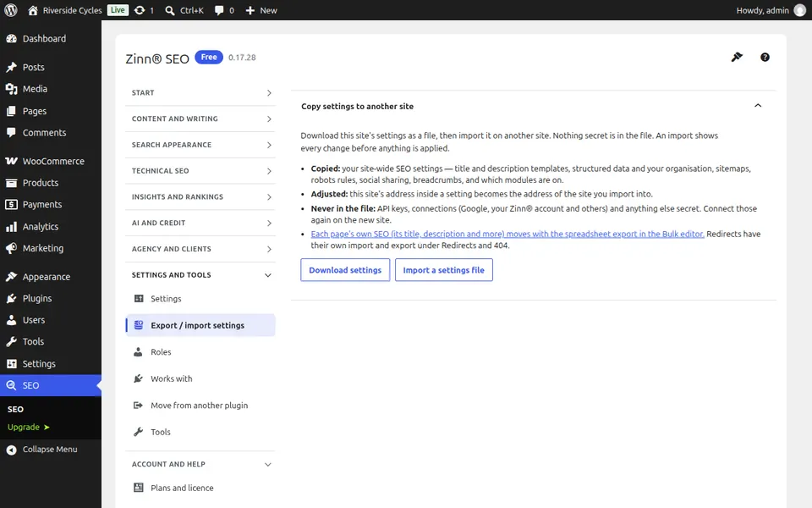Click the WordPress logo icon
Viewport: 812px width, 508px height.
tap(10, 10)
